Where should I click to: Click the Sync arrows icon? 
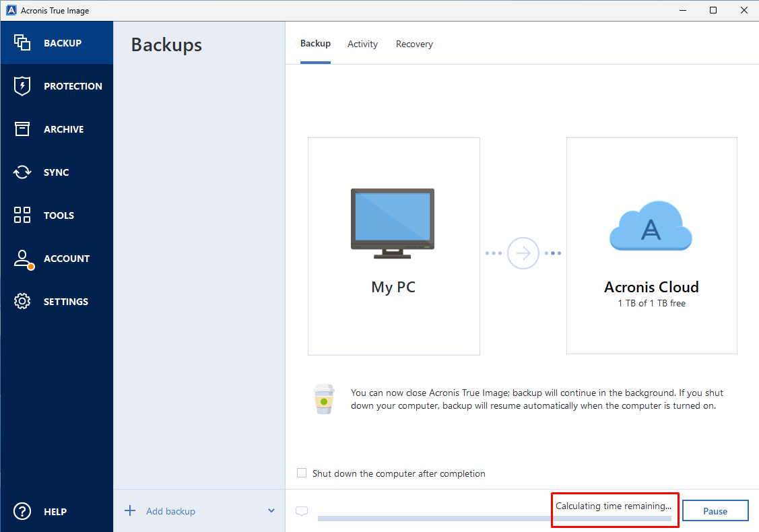pyautogui.click(x=22, y=172)
